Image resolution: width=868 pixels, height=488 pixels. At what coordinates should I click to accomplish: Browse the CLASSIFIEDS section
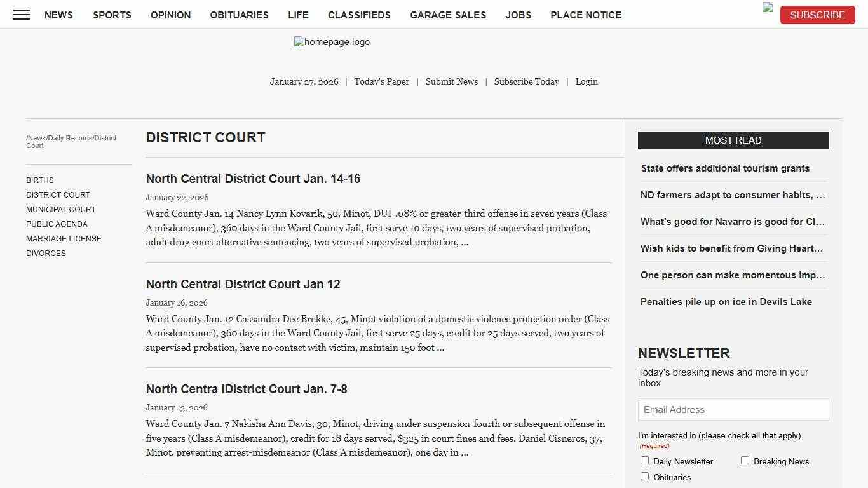point(359,15)
